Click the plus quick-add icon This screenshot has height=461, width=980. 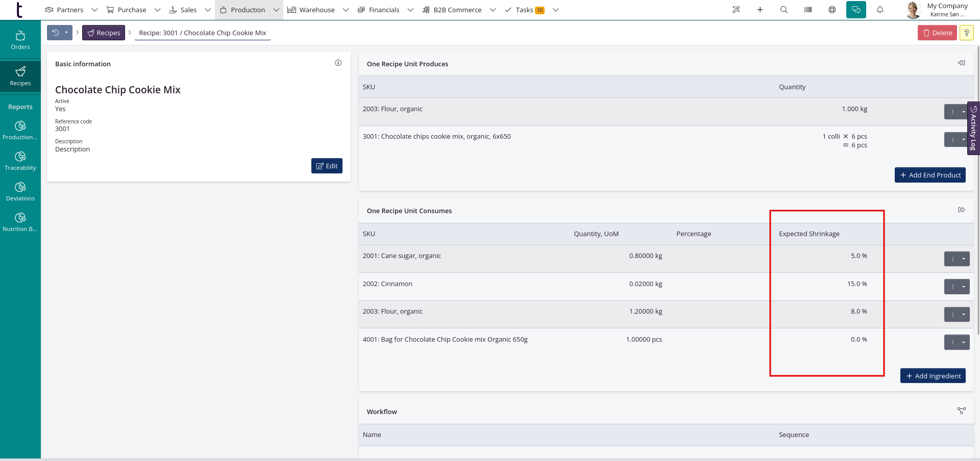click(760, 10)
